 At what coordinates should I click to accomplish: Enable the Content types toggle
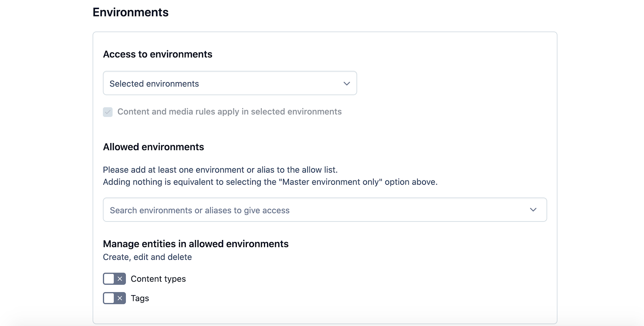point(114,279)
